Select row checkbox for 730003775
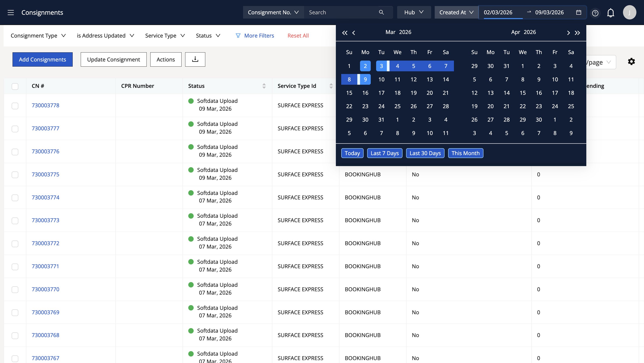This screenshot has height=363, width=644. [15, 174]
